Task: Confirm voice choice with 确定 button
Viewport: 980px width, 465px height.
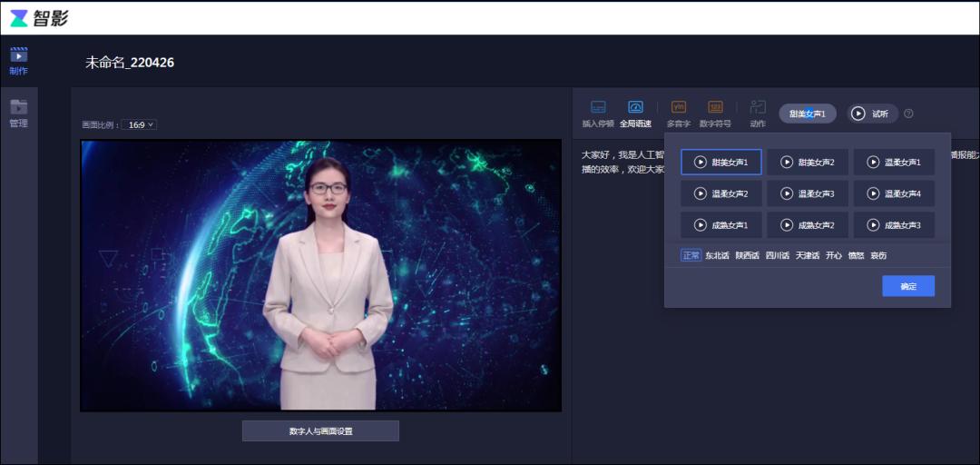Action: [908, 286]
